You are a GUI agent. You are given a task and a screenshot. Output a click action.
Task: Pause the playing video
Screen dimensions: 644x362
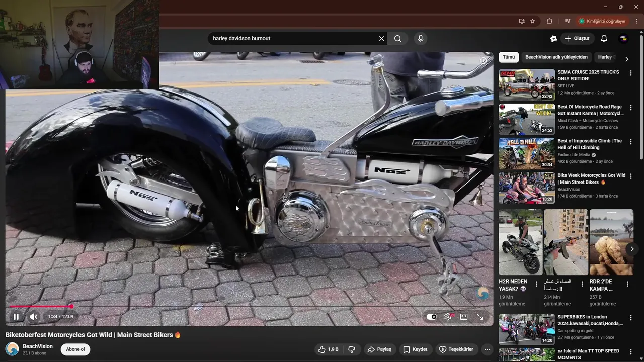click(16, 317)
